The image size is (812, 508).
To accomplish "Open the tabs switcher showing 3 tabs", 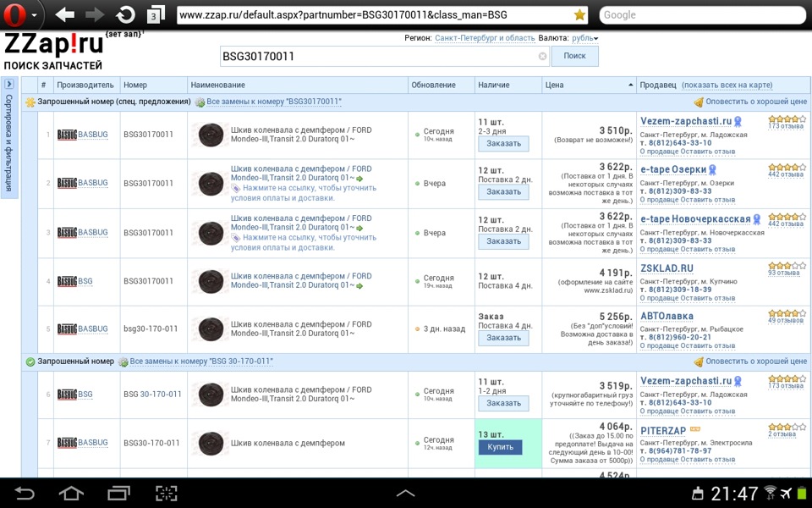I will (156, 15).
